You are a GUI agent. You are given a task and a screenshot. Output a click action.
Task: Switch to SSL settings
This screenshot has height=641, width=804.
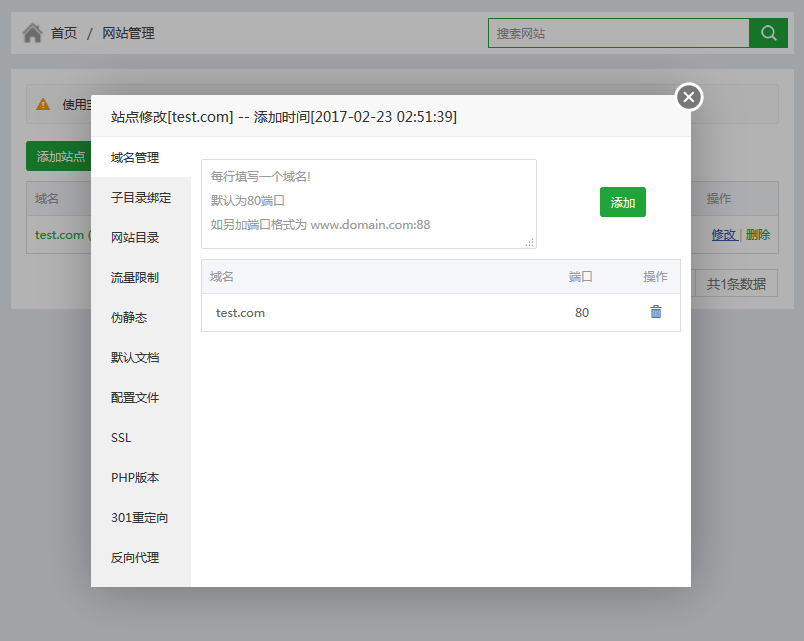pyautogui.click(x=121, y=438)
